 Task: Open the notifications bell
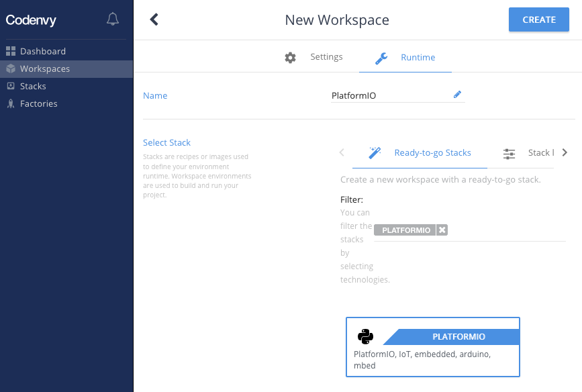tap(113, 19)
